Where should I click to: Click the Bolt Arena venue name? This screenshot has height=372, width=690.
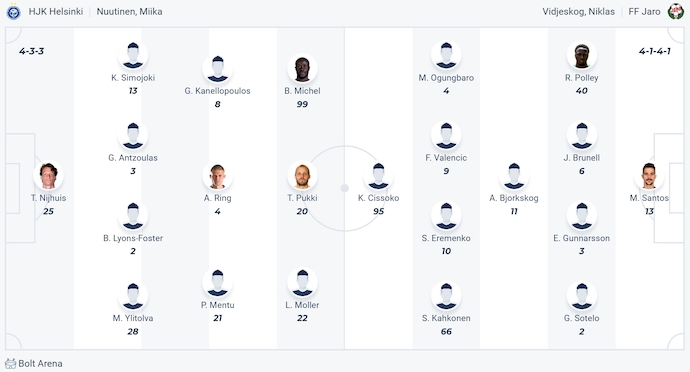(40, 364)
